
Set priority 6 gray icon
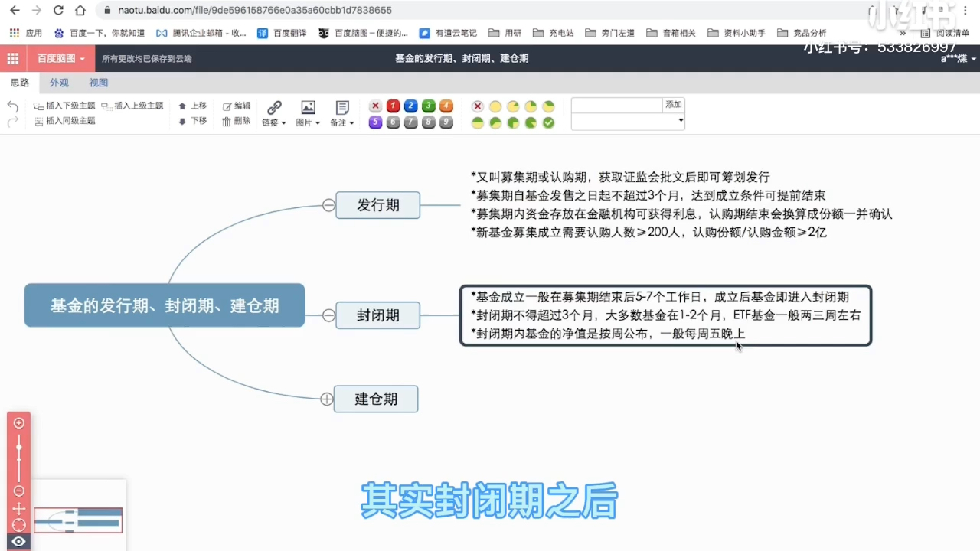(x=393, y=122)
